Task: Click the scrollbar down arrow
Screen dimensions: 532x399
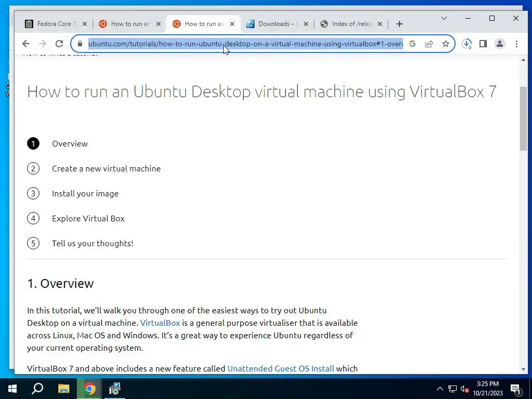Action: coord(523,369)
